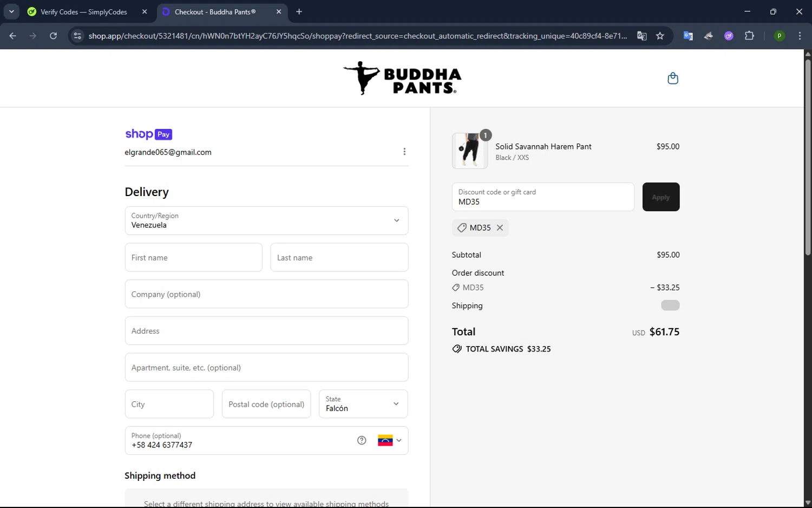Click the order discount amount − $33.25

(x=665, y=288)
